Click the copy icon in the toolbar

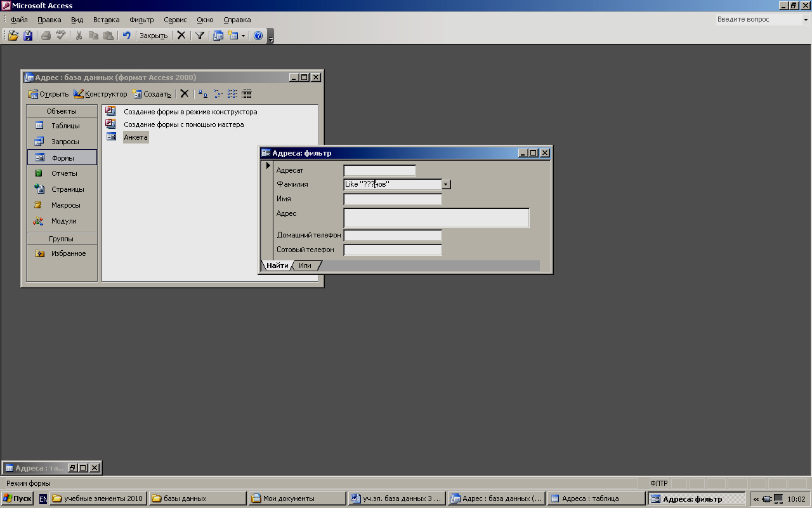(x=94, y=36)
